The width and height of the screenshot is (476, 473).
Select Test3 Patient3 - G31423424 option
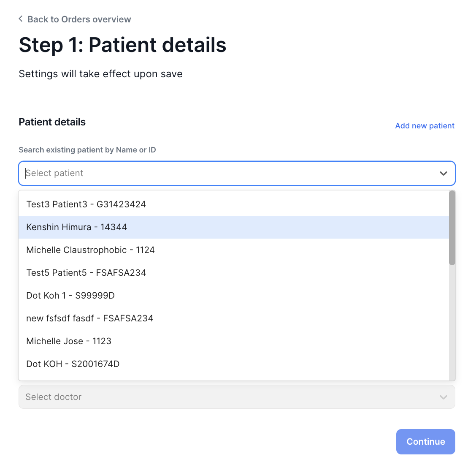86,204
